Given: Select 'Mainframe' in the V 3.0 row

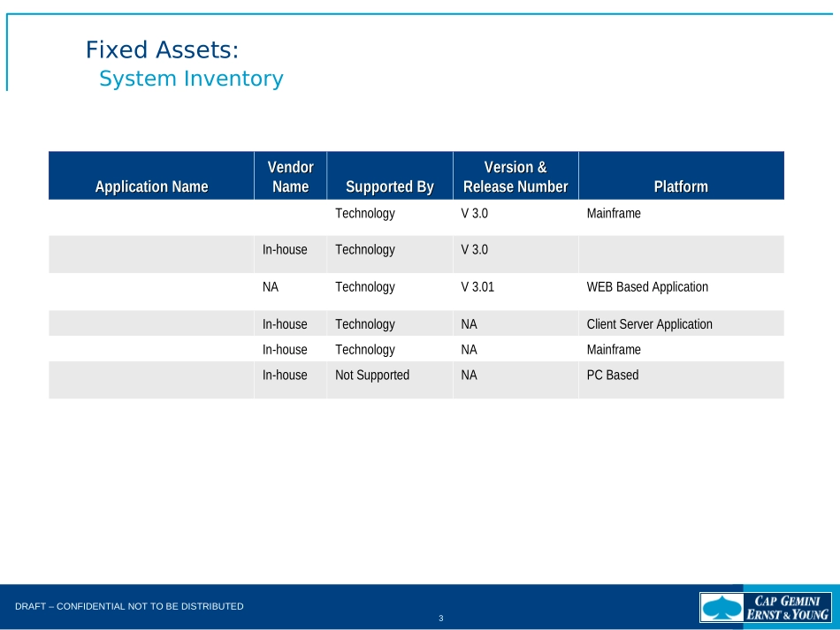Looking at the screenshot, I should (614, 213).
